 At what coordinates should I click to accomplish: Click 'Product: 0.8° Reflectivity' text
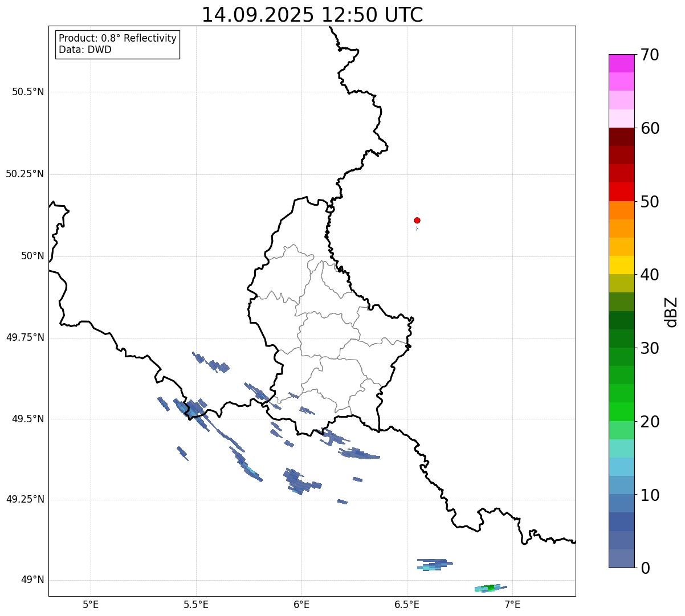(118, 38)
